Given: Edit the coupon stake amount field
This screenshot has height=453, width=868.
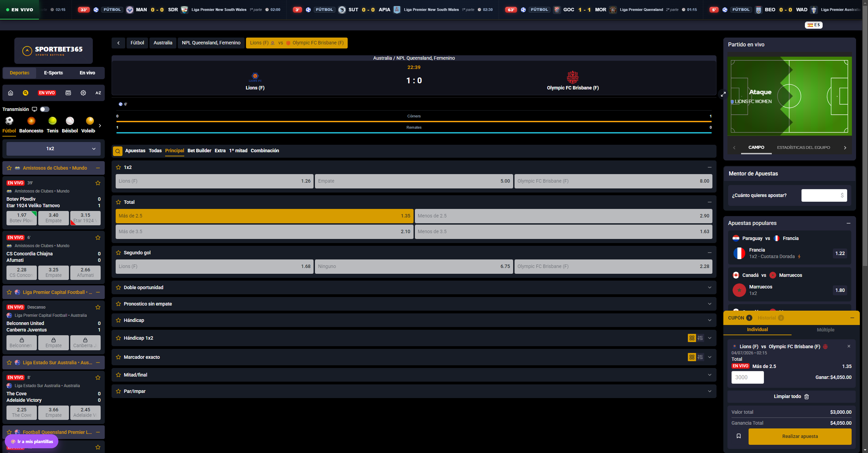Looking at the screenshot, I should pos(748,377).
